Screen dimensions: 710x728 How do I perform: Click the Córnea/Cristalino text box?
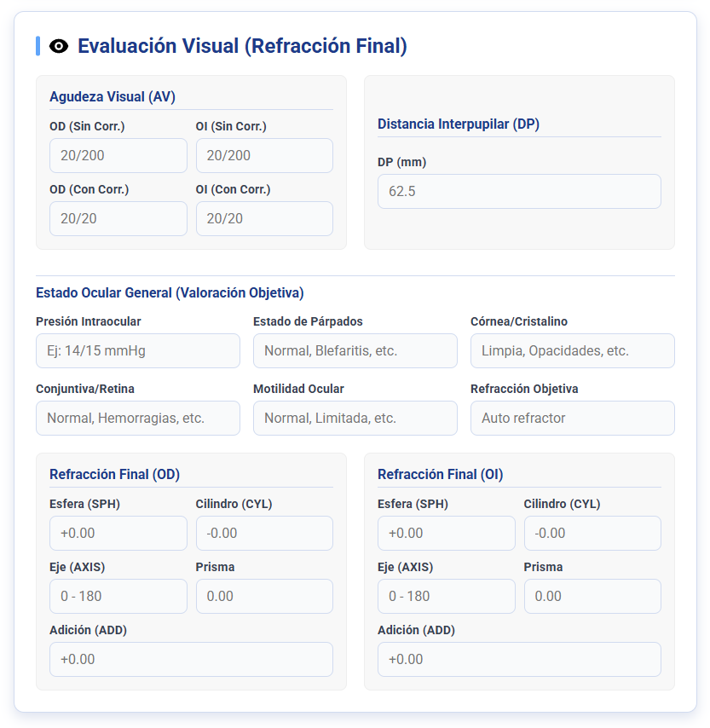(x=573, y=350)
